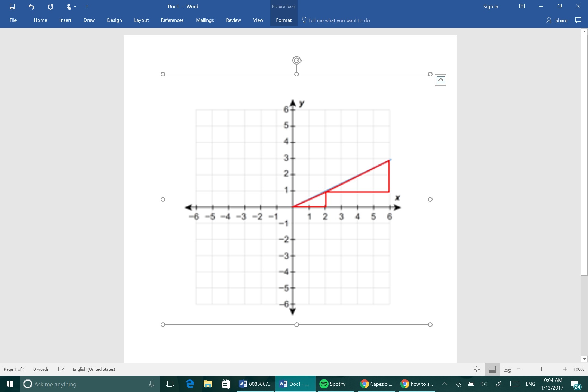Open Customize Quick Access Toolbar dropdown
Screen dimensions: 588x392
[x=87, y=7]
